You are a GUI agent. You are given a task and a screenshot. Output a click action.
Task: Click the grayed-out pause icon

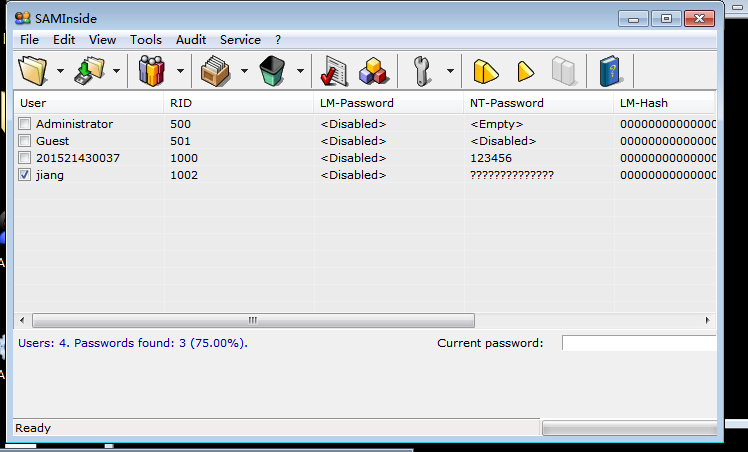[564, 72]
